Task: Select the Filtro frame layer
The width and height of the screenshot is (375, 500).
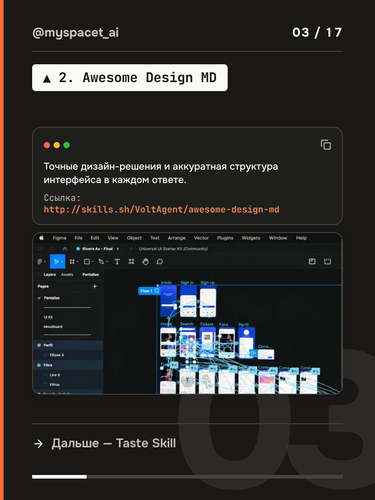Action: point(68,365)
